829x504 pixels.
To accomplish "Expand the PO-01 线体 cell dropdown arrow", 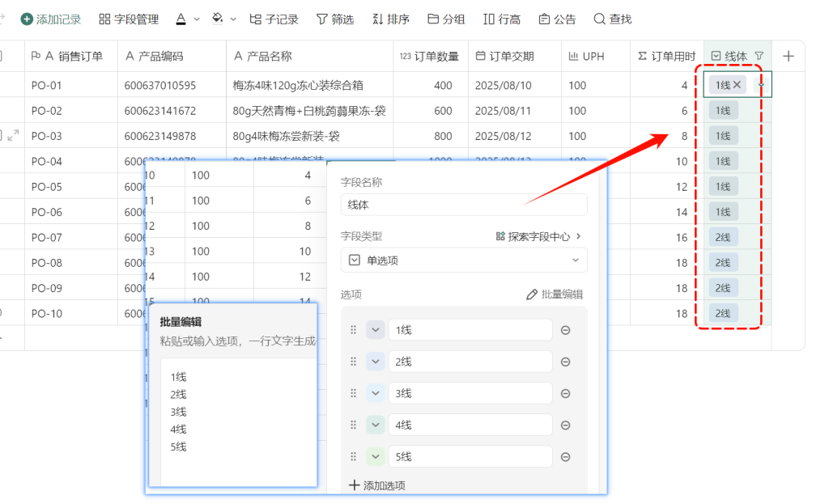I will (x=761, y=84).
